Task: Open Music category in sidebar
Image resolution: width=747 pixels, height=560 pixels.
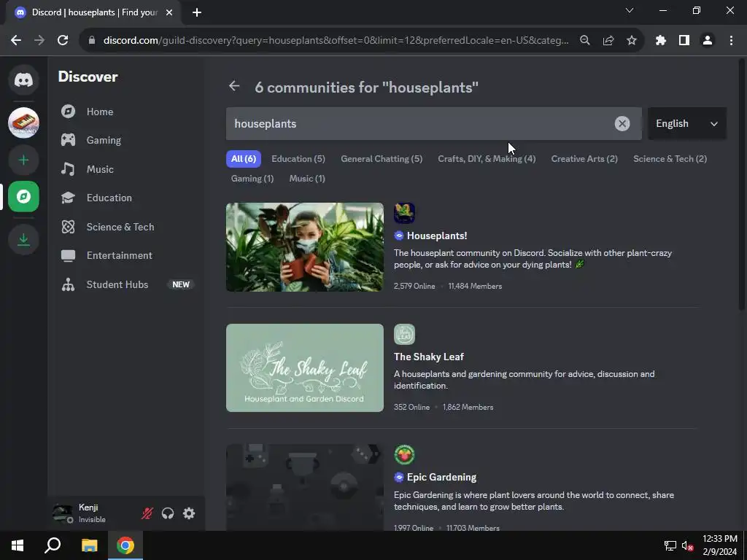Action: (x=128, y=169)
